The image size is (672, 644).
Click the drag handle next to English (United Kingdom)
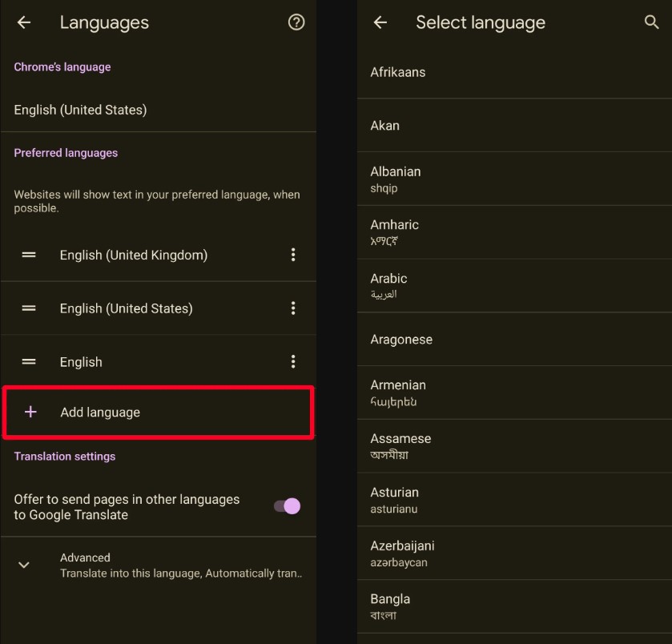(x=29, y=255)
